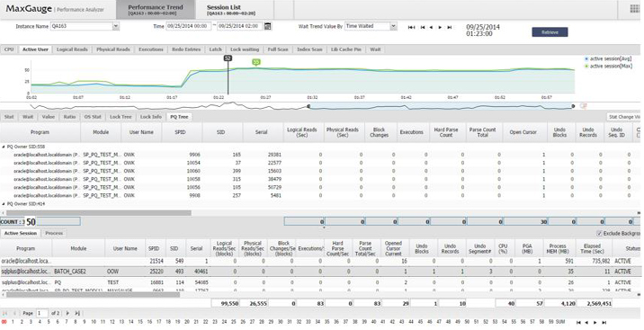Click the black 52 marker on chart
The image size is (644, 330).
[228, 58]
